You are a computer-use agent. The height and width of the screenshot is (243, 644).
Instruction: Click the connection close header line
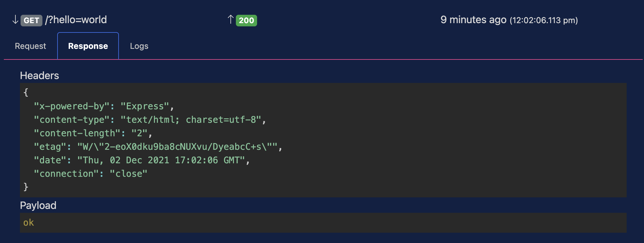pos(91,174)
